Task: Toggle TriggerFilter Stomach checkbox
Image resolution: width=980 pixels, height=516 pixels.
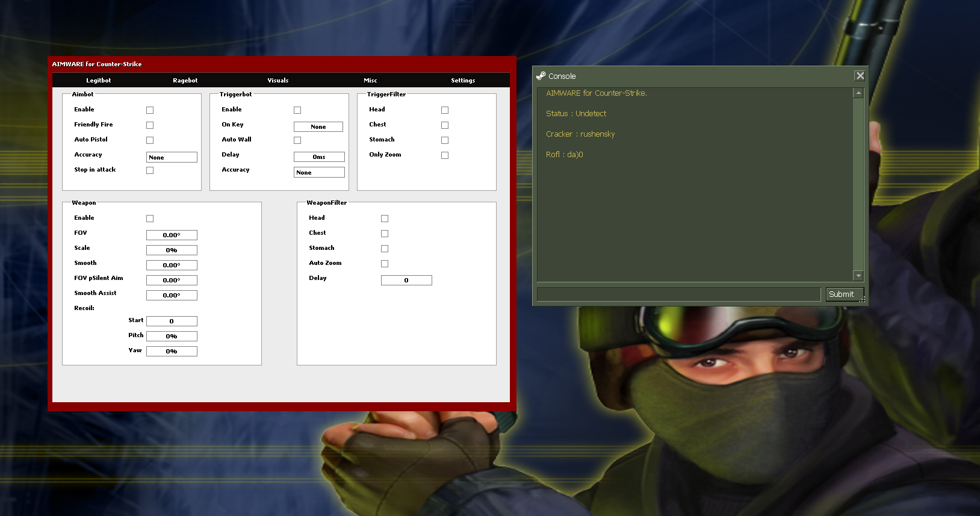Action: [445, 140]
